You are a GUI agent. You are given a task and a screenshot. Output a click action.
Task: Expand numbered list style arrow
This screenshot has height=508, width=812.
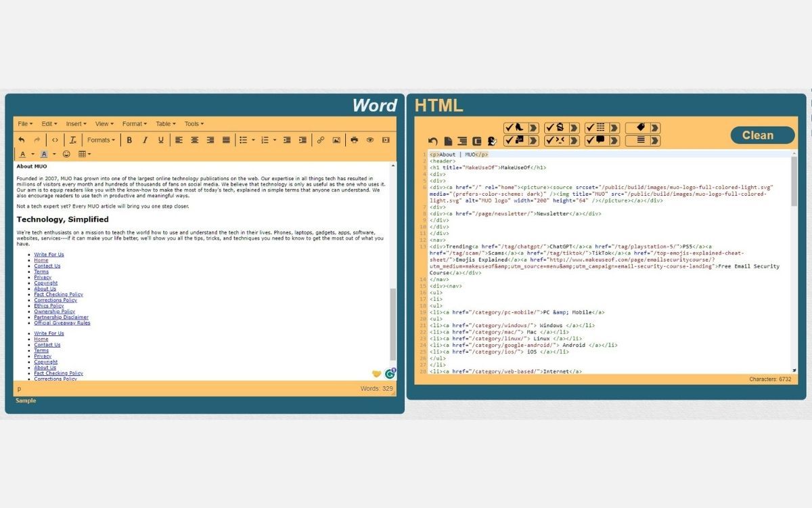[x=275, y=140]
